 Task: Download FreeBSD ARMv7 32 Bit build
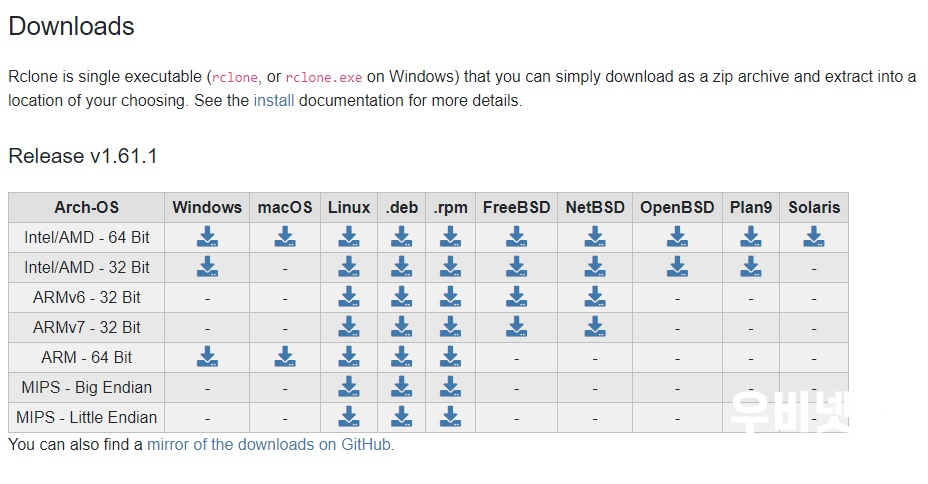coord(517,327)
